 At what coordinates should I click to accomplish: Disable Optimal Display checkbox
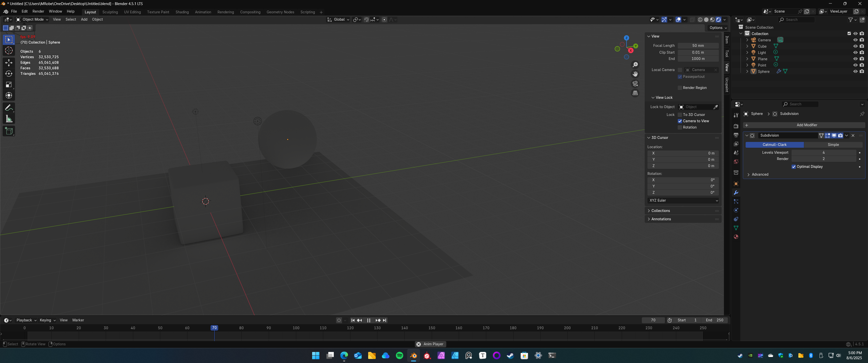pyautogui.click(x=794, y=167)
